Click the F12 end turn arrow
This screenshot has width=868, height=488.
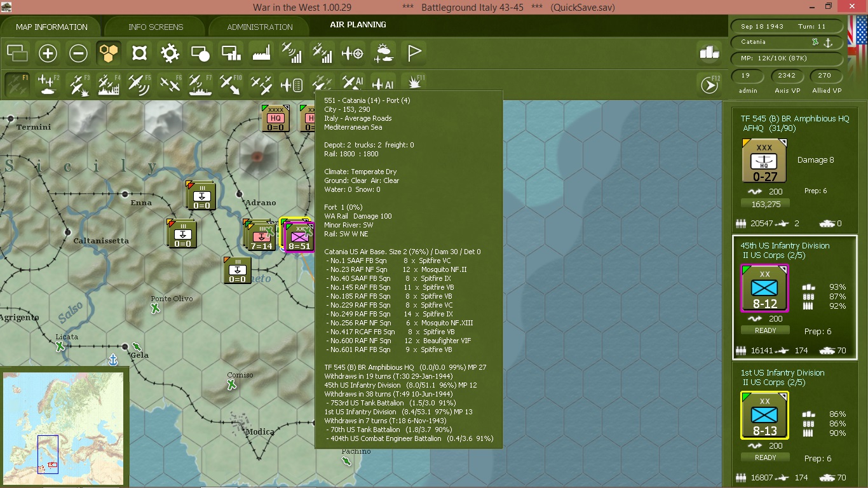(709, 84)
